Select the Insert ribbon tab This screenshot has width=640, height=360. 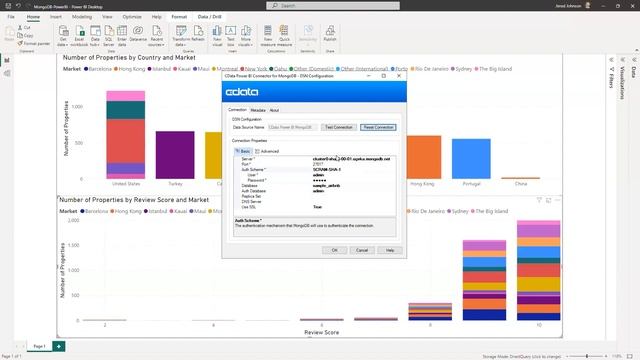[x=56, y=17]
